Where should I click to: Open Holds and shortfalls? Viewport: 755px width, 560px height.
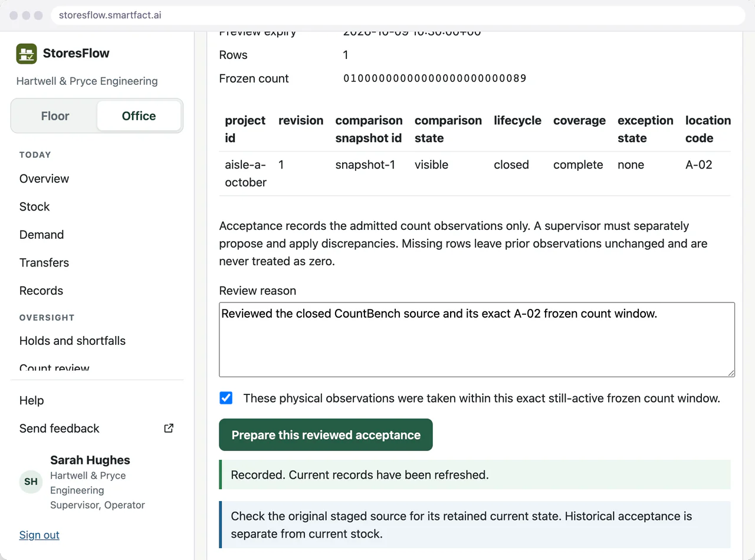pos(73,341)
